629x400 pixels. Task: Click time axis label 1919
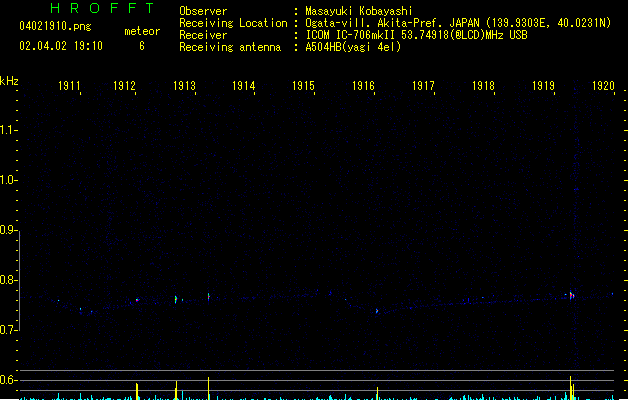point(543,86)
